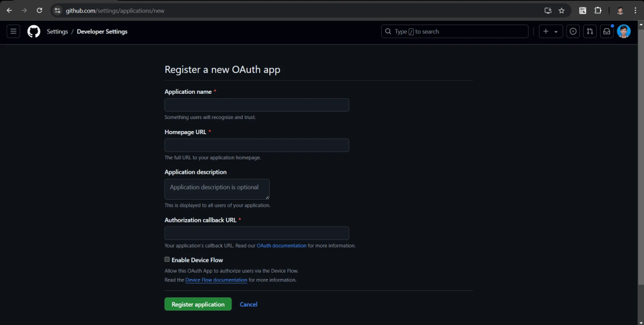Viewport: 644px width, 325px height.
Task: Open the notifications inbox icon
Action: click(606, 31)
